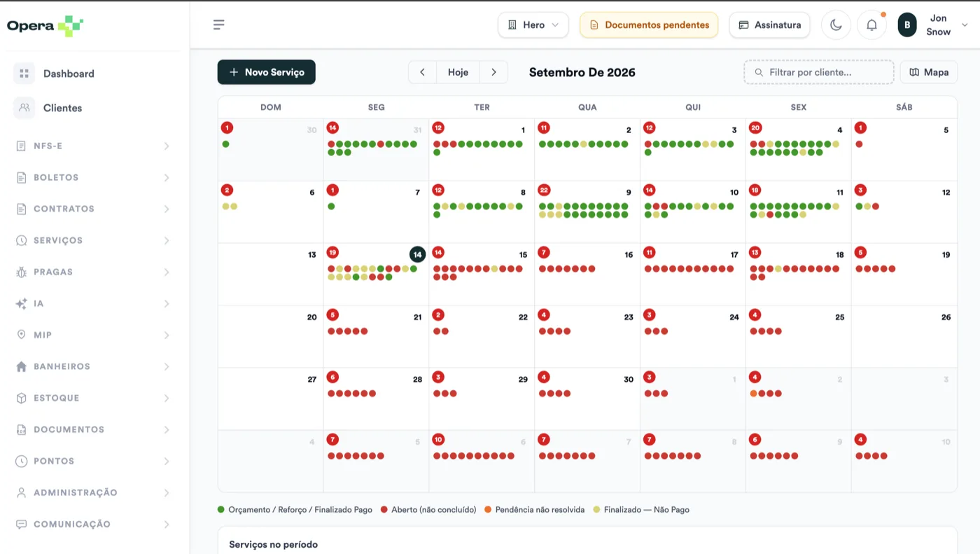
Task: Click the Estoque box icon
Action: [21, 399]
